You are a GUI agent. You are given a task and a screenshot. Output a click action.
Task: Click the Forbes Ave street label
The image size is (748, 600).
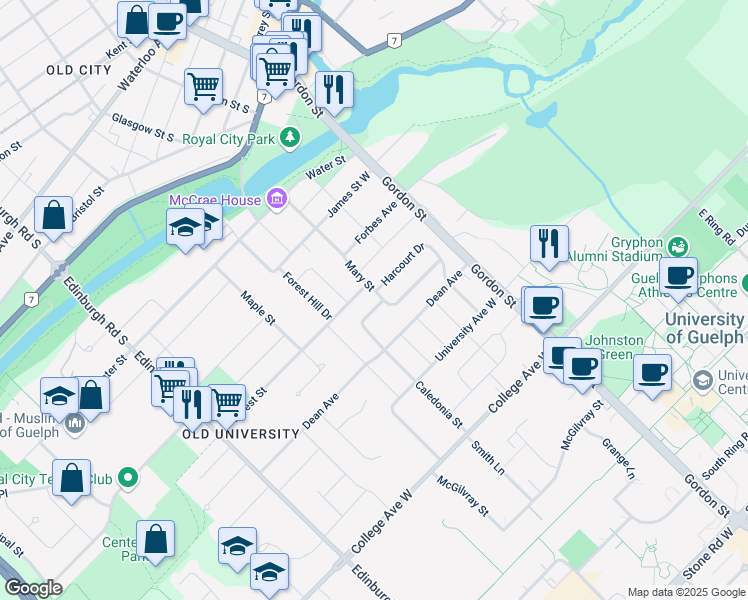coord(376,223)
